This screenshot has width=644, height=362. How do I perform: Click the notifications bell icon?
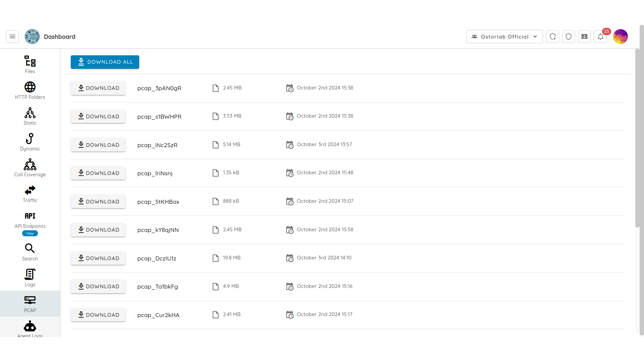tap(600, 37)
